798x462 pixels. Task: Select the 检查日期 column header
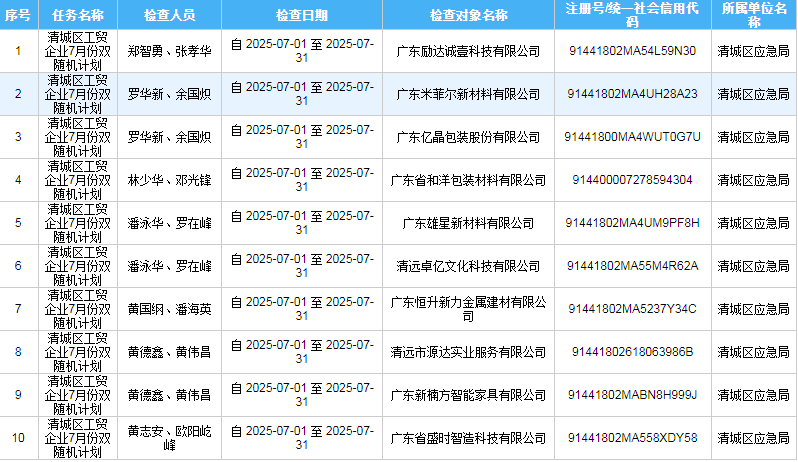pos(302,15)
